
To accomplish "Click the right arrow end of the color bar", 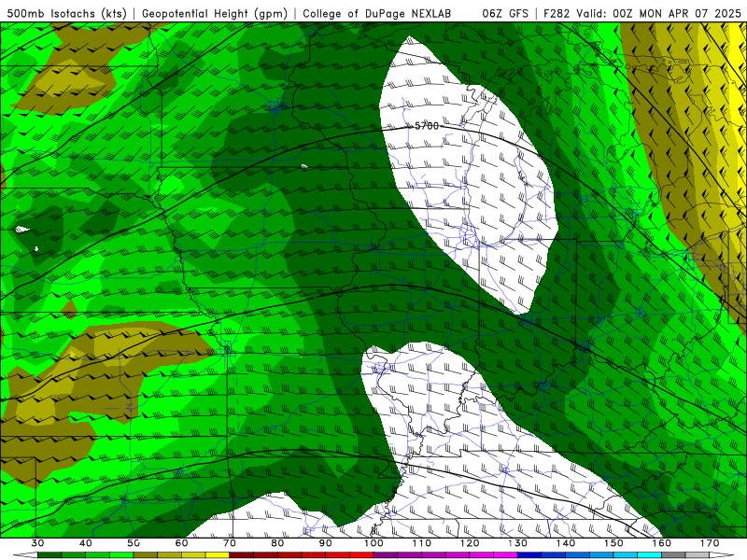I will coord(722,555).
